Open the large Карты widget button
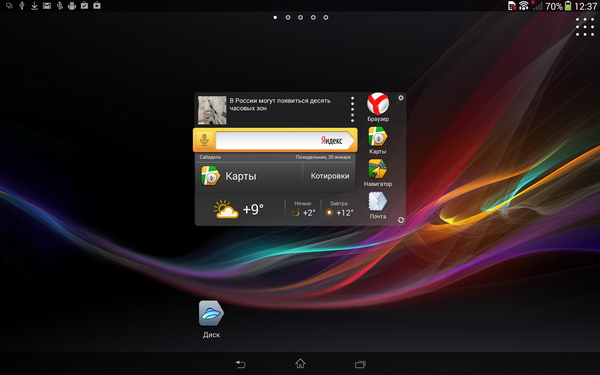Image resolution: width=600 pixels, height=375 pixels. (249, 176)
